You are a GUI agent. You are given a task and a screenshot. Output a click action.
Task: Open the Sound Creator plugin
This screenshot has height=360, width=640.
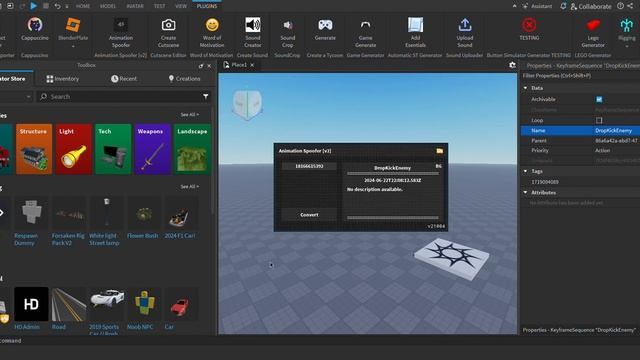253,32
